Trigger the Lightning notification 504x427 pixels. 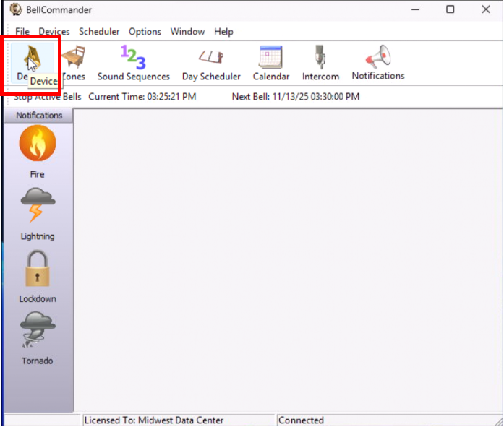[38, 212]
